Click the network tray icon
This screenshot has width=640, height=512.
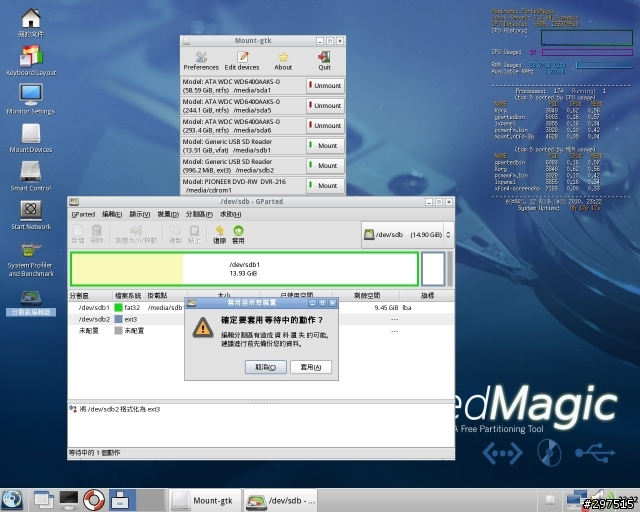click(x=576, y=500)
